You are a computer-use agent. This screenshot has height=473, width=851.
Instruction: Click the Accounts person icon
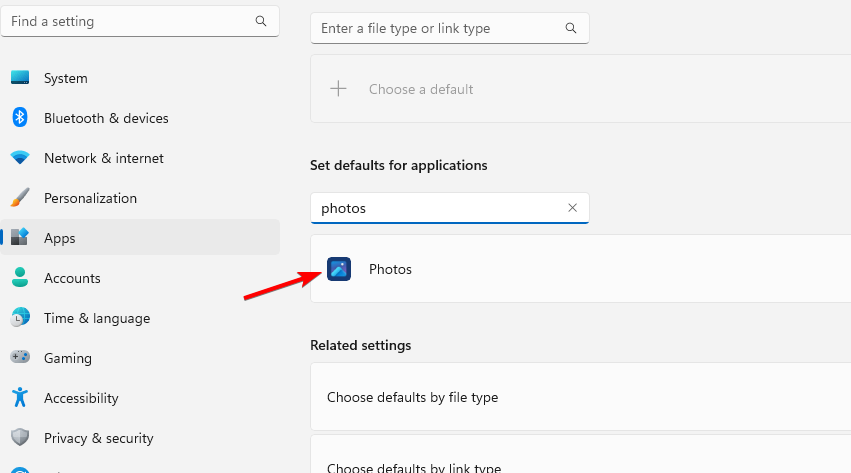20,278
